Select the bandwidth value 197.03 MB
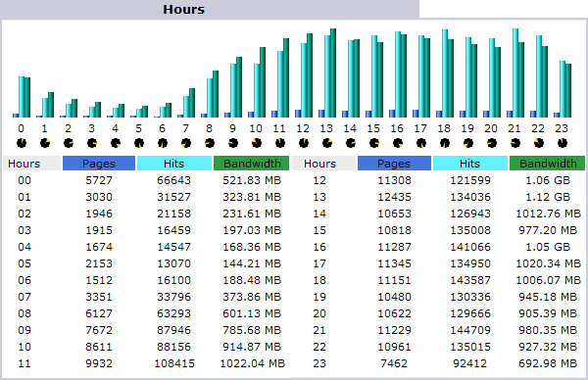The width and height of the screenshot is (588, 380). (x=252, y=230)
